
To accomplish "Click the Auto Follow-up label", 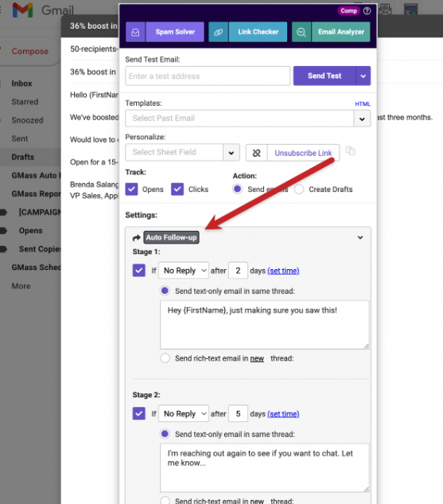I will pos(171,237).
